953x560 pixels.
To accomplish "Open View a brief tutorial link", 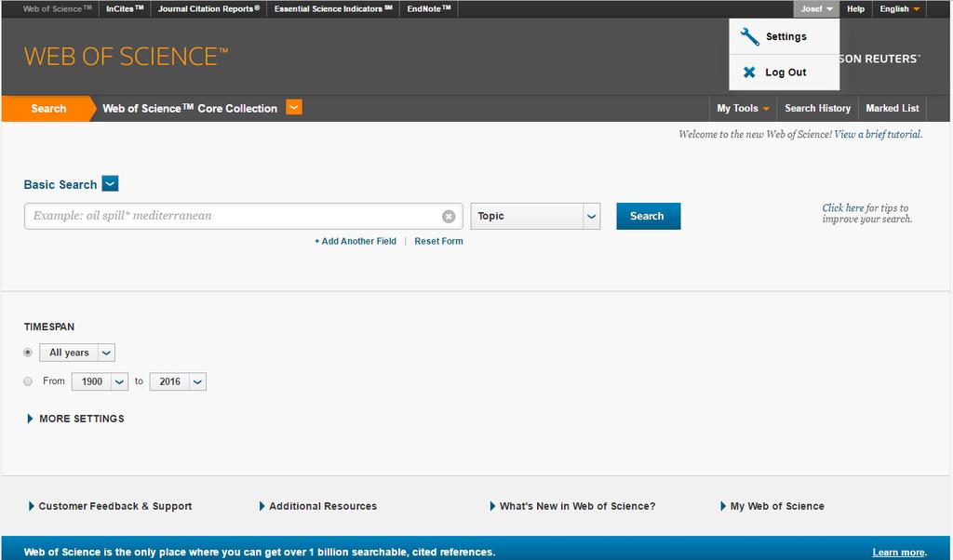I will pos(878,134).
